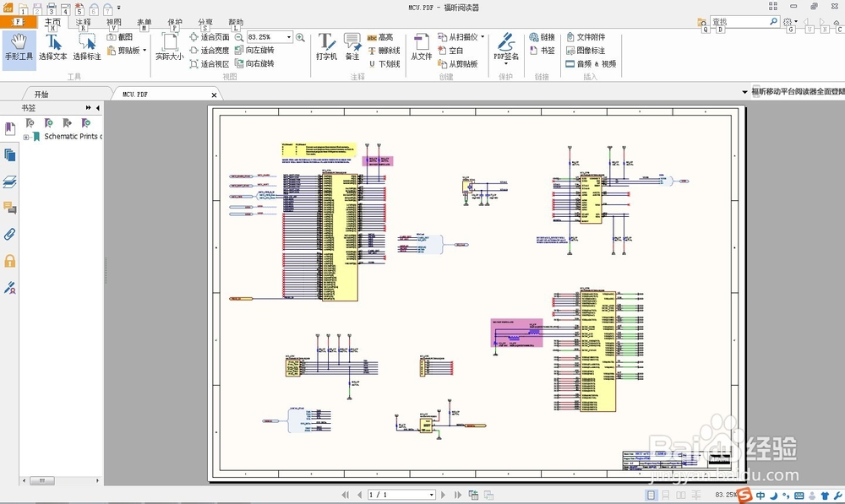Switch to continuous facing view in status bar
The image size is (845, 504).
[696, 495]
